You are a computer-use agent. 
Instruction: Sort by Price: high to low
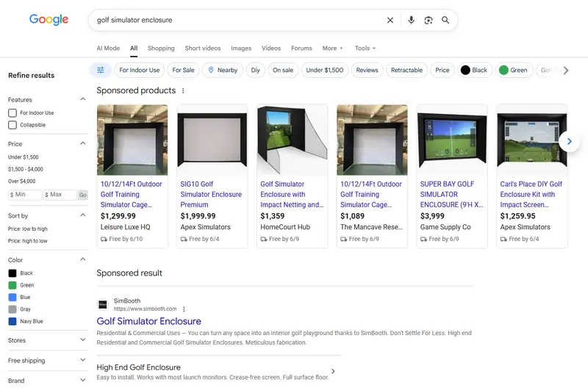pyautogui.click(x=28, y=241)
